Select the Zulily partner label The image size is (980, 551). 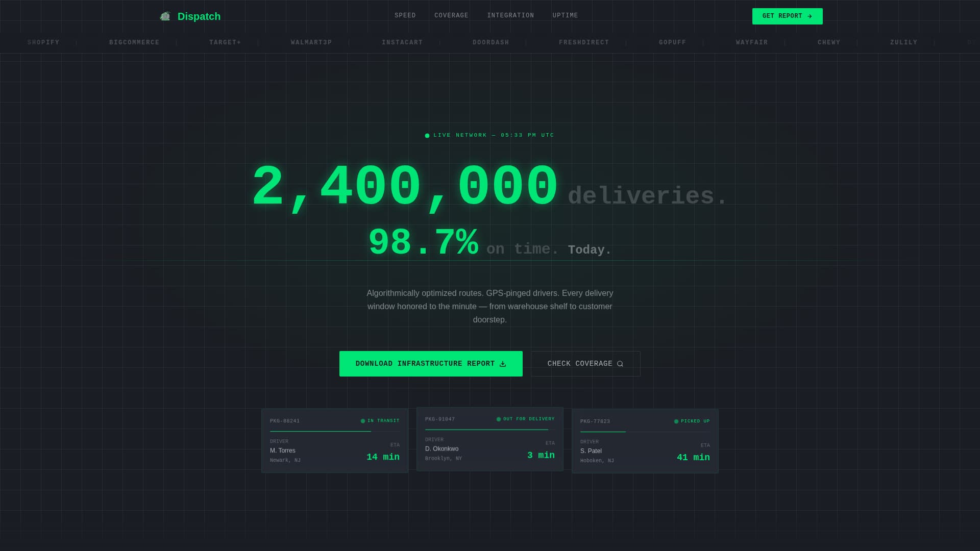pos(904,43)
